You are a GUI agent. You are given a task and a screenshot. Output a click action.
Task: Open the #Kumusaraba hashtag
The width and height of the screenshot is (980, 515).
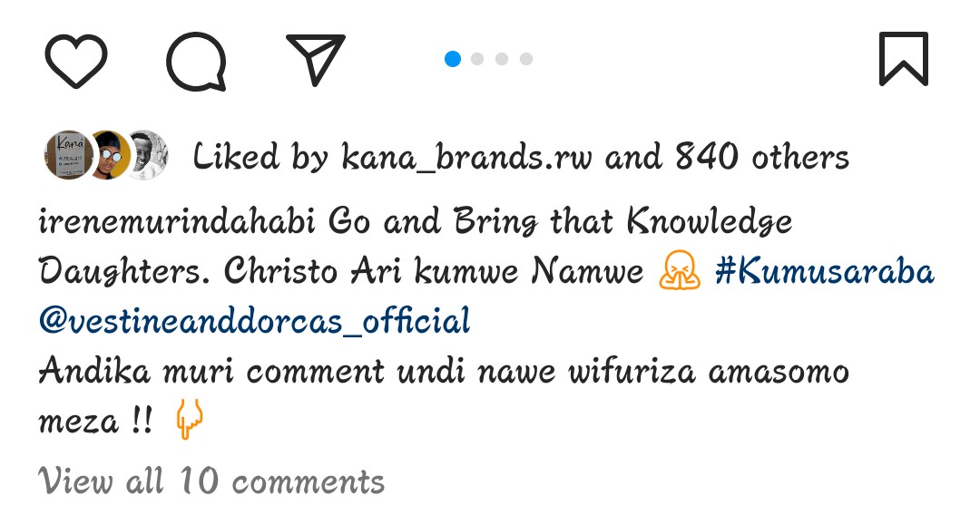pyautogui.click(x=824, y=271)
